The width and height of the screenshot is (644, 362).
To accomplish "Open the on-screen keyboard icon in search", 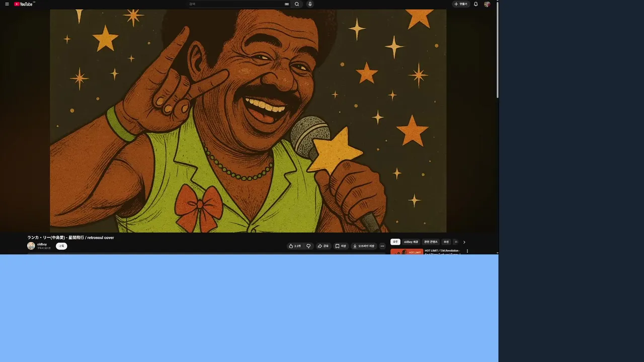I will tap(287, 4).
